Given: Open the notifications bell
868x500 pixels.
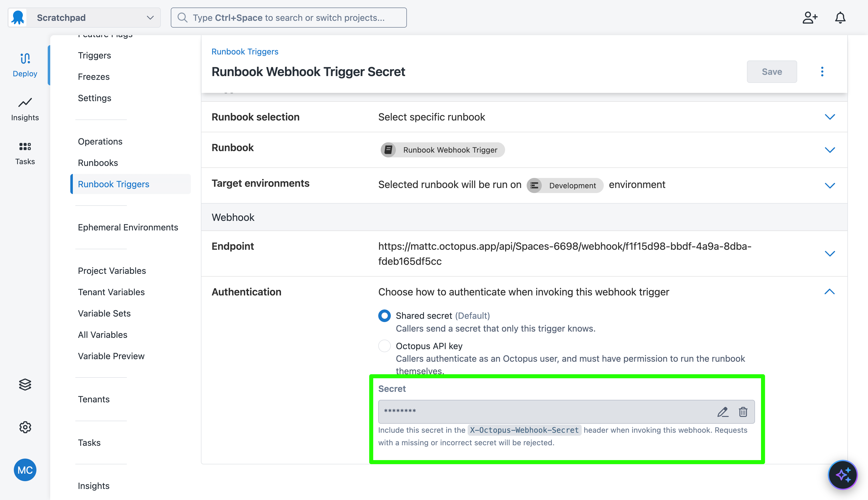Looking at the screenshot, I should (x=840, y=18).
